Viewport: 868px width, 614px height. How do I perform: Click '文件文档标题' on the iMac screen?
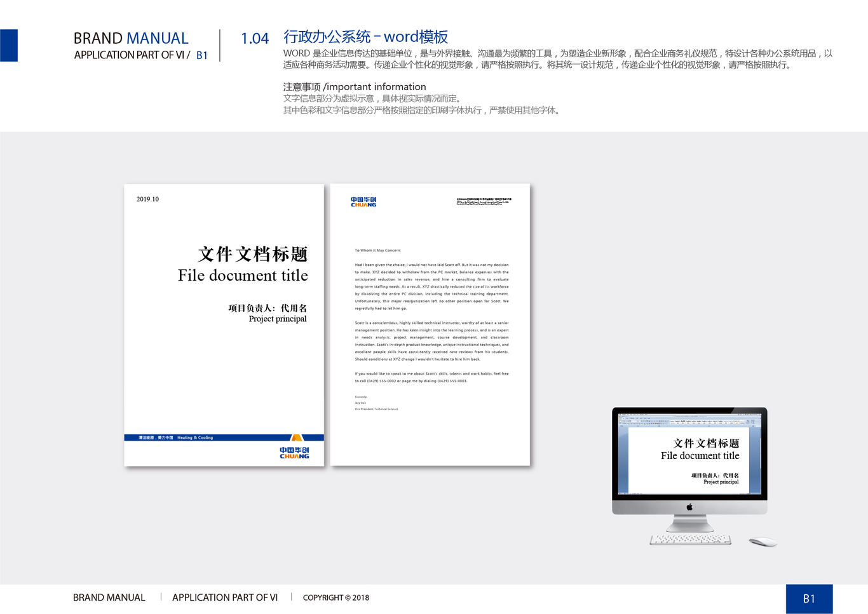706,443
